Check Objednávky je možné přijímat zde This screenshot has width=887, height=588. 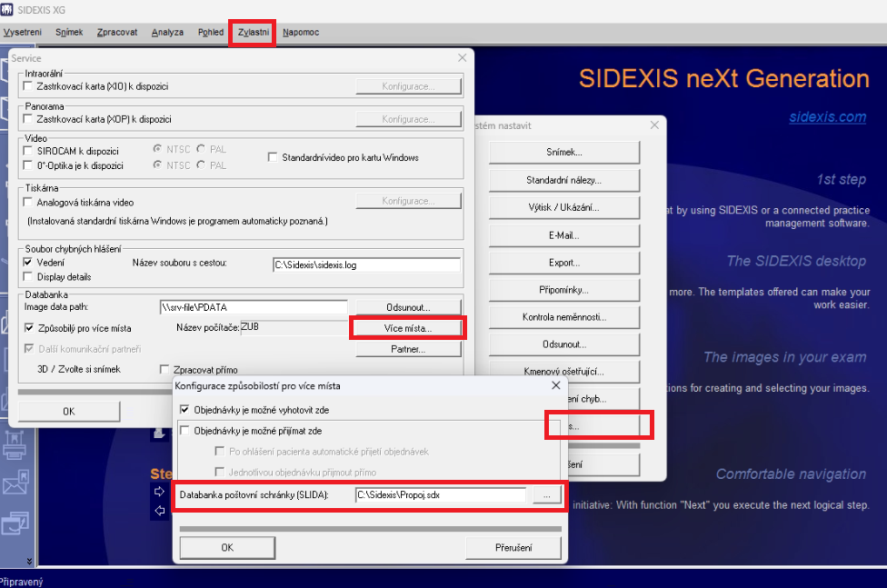pos(184,431)
